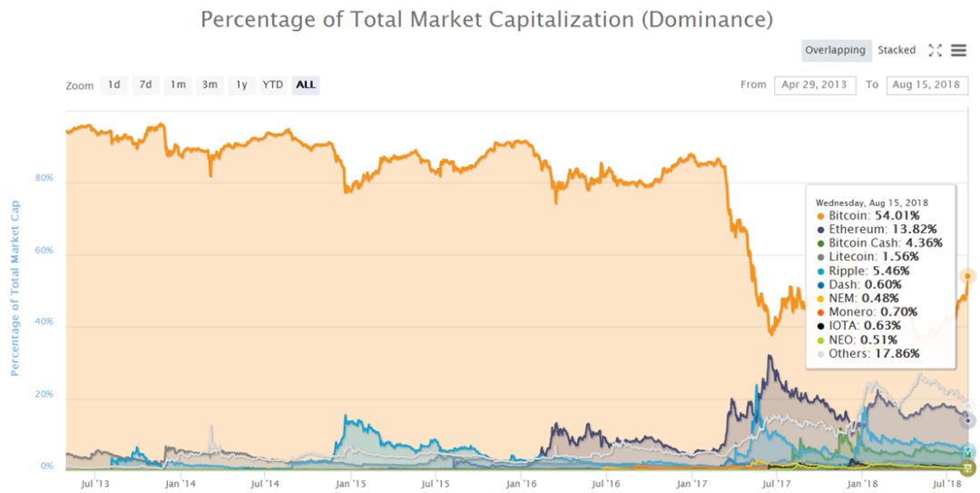Set zoom range to 1d
Viewport: 980px width, 493px height.
(113, 84)
